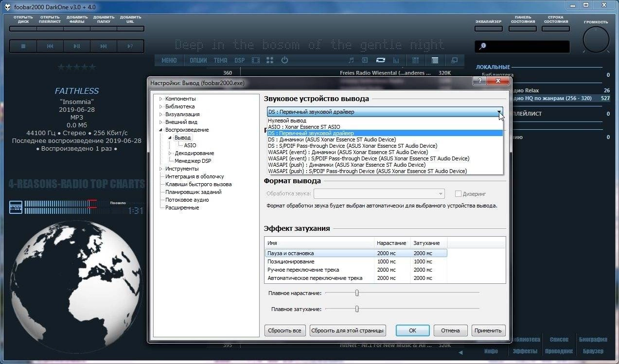Viewport: 619px width, 364px height.
Task: Open the disabled Обработка звука dropdown
Action: (x=379, y=194)
